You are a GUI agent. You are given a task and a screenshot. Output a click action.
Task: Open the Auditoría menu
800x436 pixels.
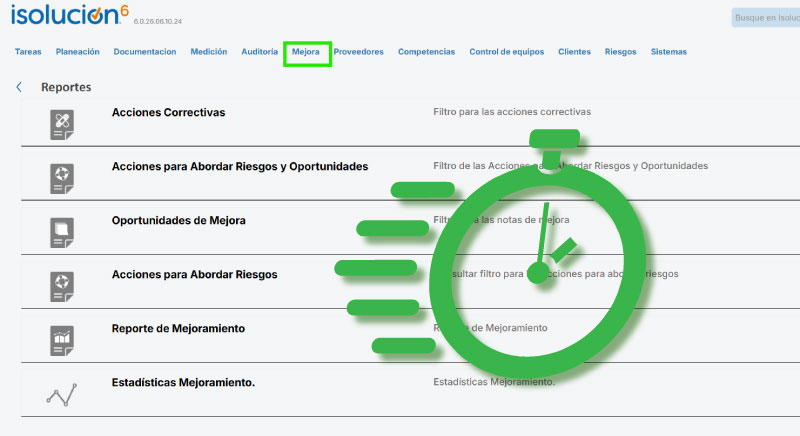click(260, 52)
